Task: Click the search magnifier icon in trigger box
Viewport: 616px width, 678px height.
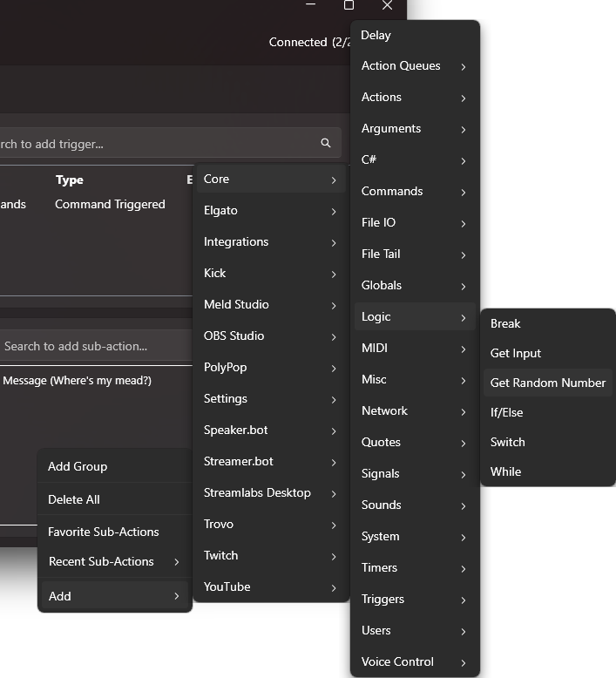Action: [326, 143]
